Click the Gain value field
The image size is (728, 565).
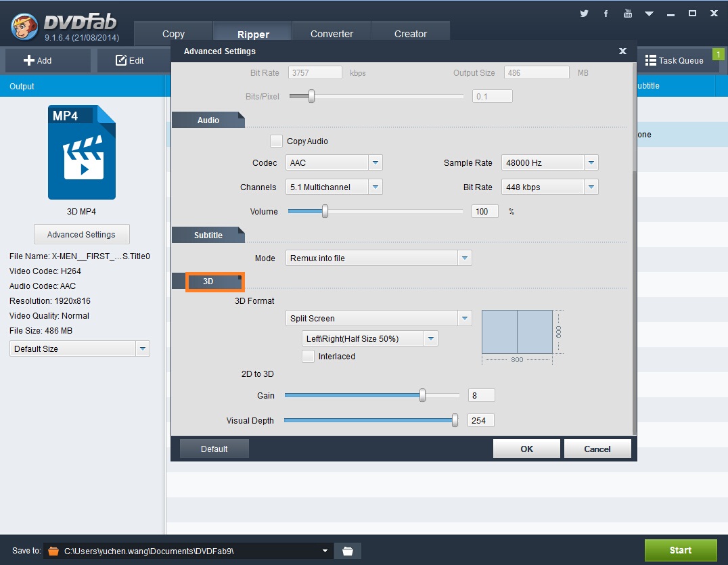point(482,395)
